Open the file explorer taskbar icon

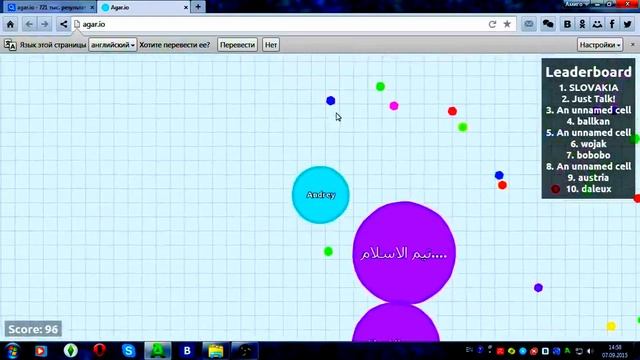[216, 351]
